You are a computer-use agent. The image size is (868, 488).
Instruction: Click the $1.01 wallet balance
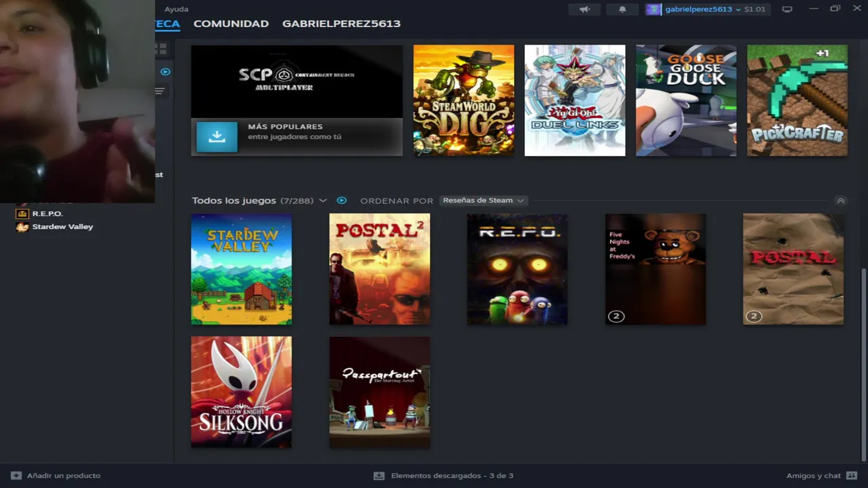(x=755, y=9)
